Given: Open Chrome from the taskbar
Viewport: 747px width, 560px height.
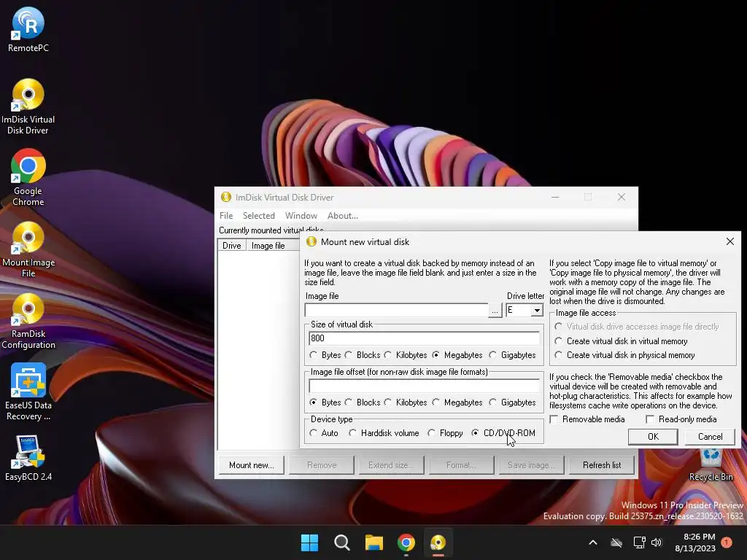Looking at the screenshot, I should pyautogui.click(x=406, y=542).
